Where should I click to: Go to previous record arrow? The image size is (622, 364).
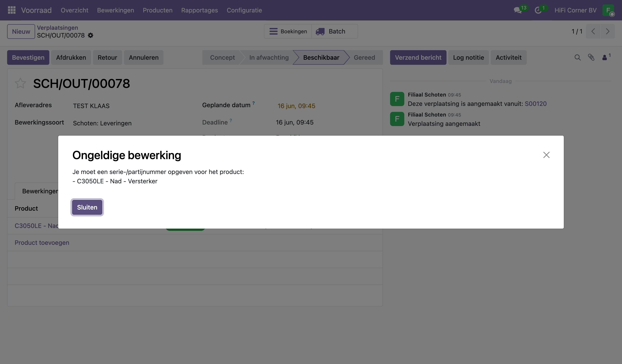click(593, 31)
